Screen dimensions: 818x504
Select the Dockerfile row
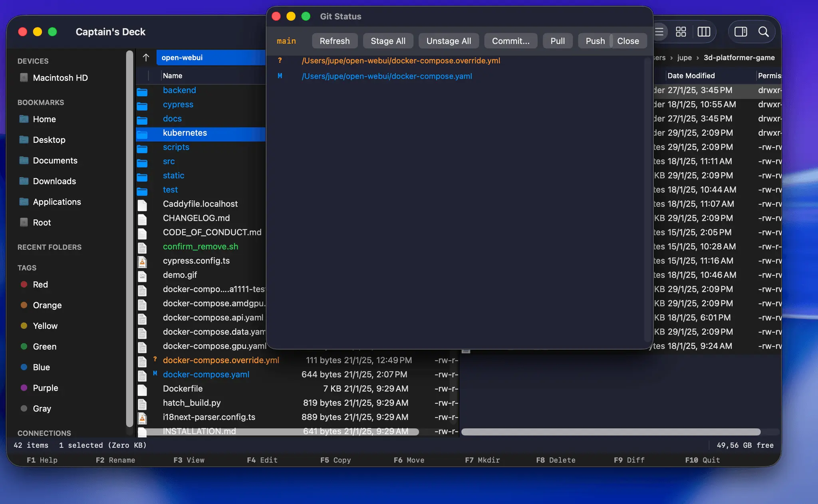click(297, 389)
